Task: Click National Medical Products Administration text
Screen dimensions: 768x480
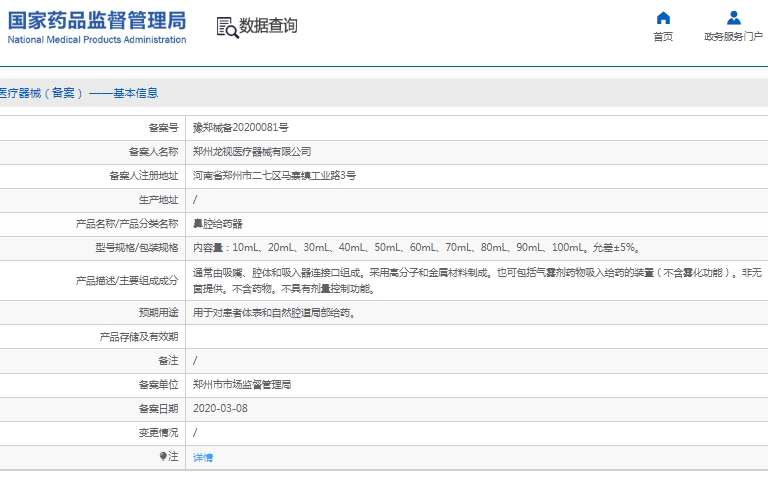Action: (x=97, y=40)
